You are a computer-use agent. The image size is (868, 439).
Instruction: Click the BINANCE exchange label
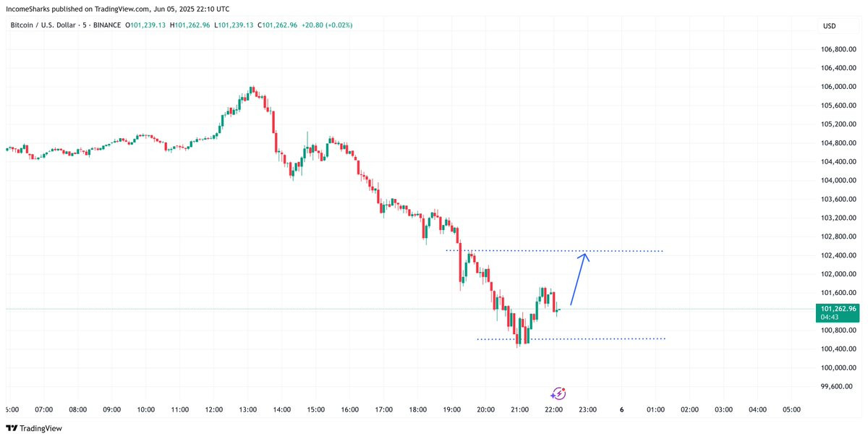[x=106, y=25]
